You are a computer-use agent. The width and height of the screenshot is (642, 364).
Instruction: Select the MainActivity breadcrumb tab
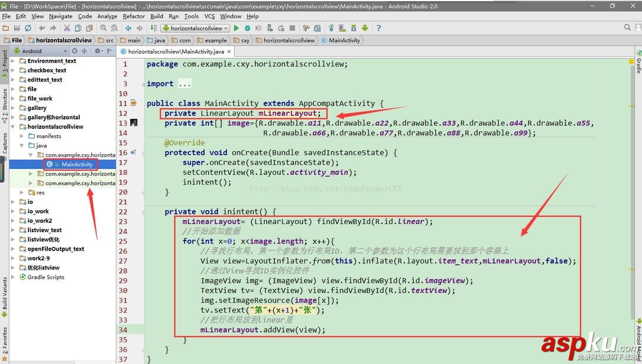344,40
